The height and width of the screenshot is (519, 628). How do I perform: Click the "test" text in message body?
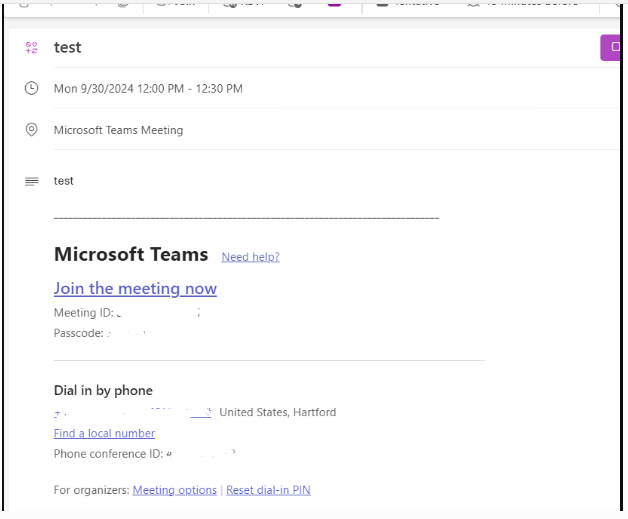[x=64, y=181]
